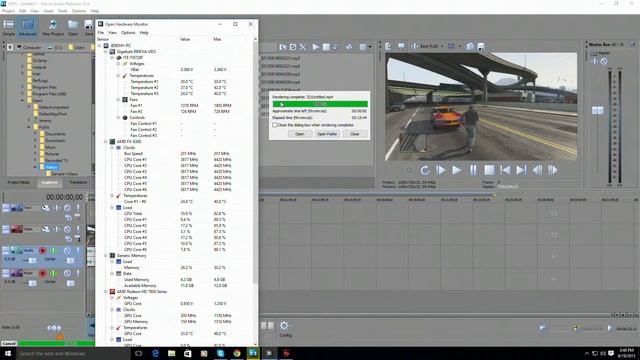Switch to the Transitions tab
Viewport: 640px width, 360px height.
pyautogui.click(x=78, y=182)
